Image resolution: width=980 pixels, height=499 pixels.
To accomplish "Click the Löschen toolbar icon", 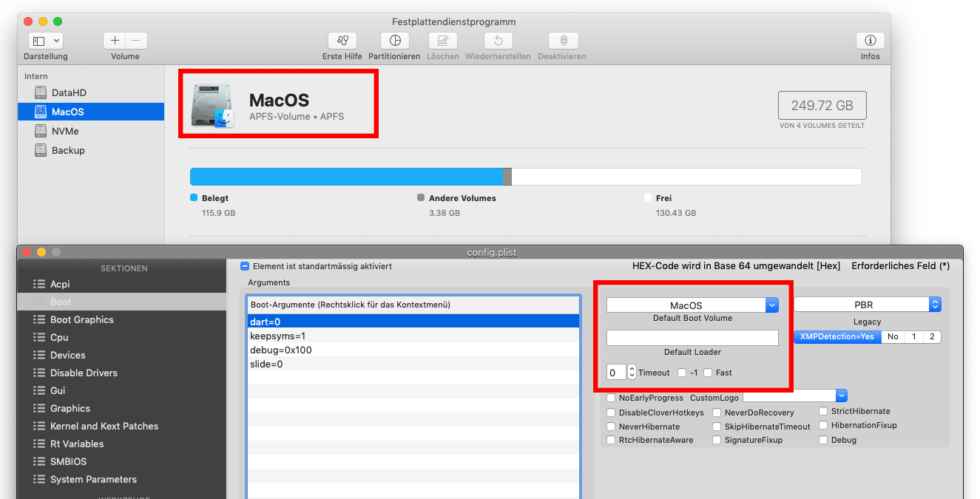I will [x=442, y=41].
